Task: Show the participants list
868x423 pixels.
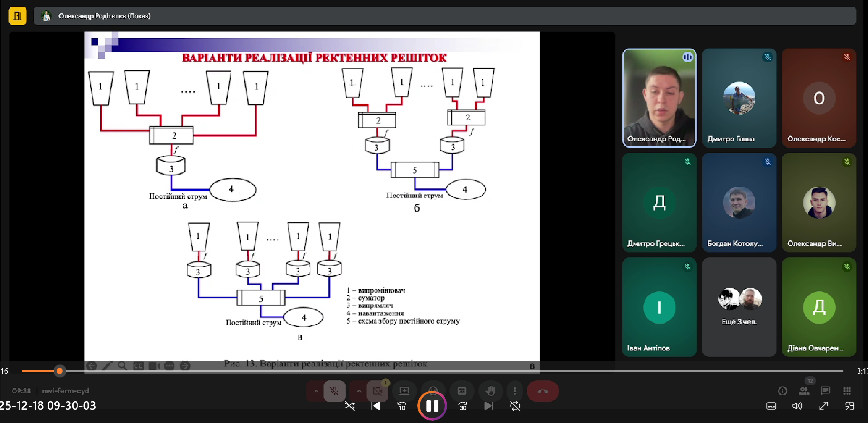Action: tap(804, 391)
